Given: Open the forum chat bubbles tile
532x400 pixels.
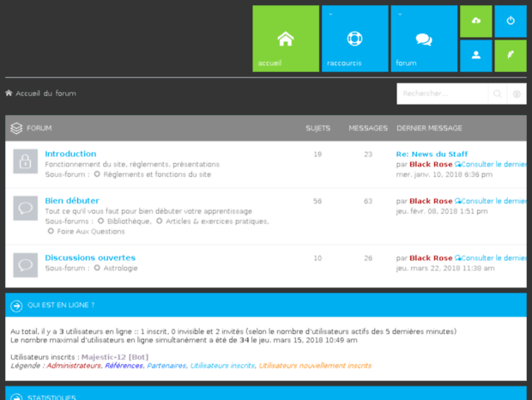Looking at the screenshot, I should [424, 39].
